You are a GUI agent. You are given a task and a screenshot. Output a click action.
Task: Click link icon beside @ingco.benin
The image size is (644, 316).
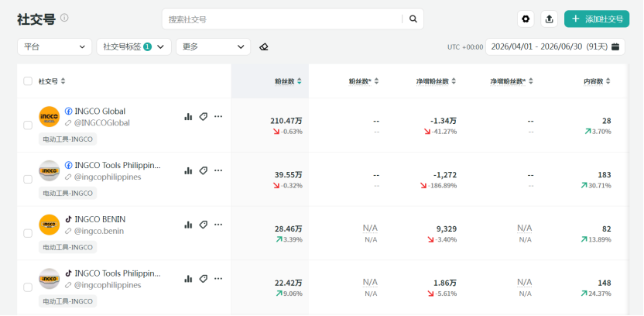point(68,232)
